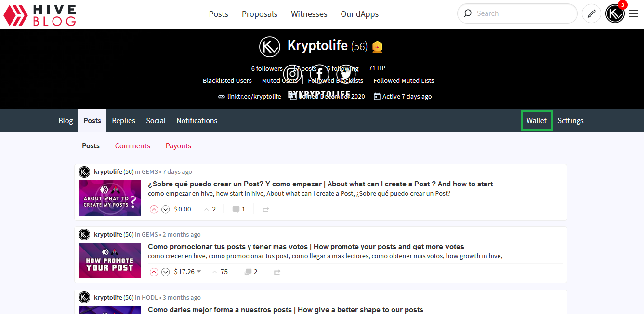This screenshot has width=644, height=329.
Task: Switch to the Social tab
Action: (x=156, y=120)
